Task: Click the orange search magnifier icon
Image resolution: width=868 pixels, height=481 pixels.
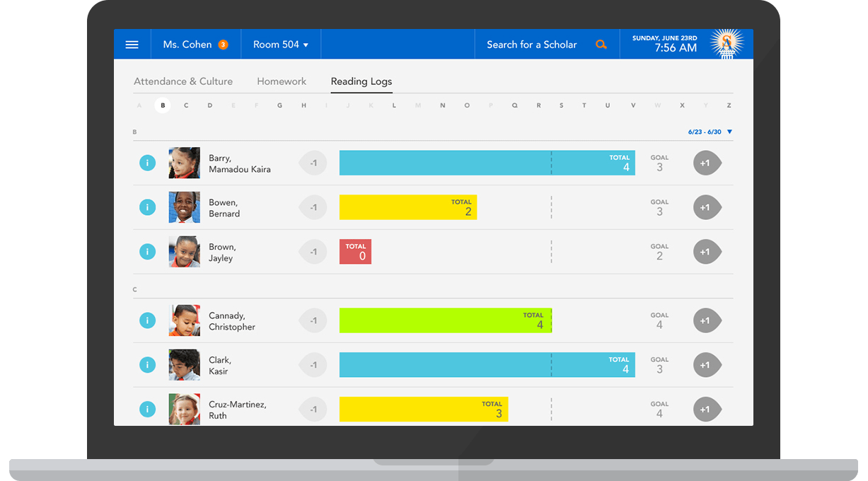Action: click(601, 45)
